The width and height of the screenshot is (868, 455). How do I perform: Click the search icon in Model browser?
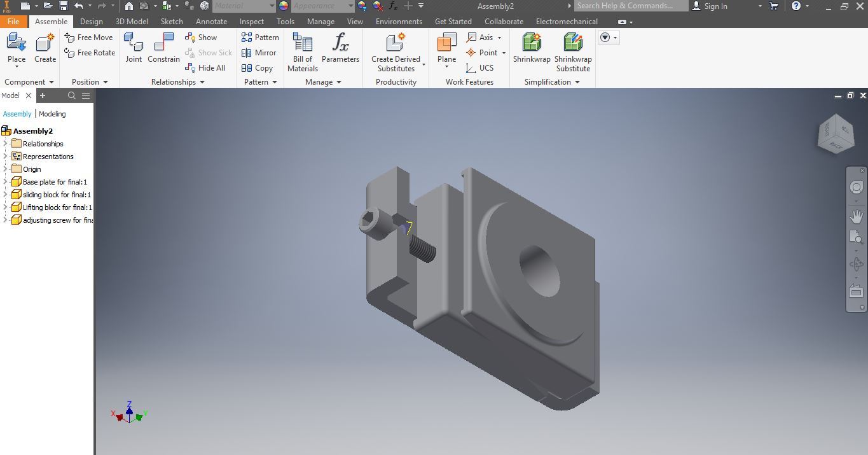tap(72, 95)
